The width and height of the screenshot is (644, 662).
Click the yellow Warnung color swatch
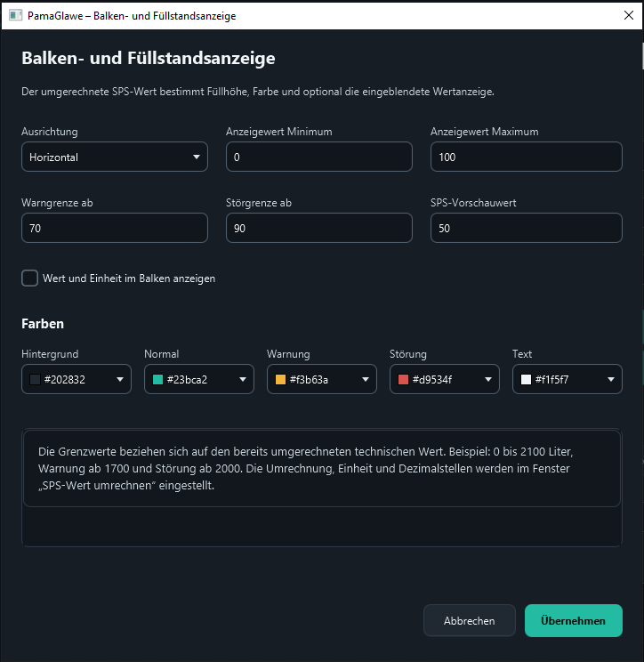[x=281, y=380]
